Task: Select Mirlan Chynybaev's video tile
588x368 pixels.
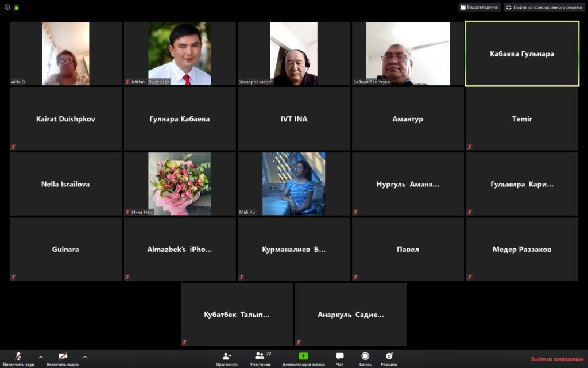Action: click(x=180, y=54)
